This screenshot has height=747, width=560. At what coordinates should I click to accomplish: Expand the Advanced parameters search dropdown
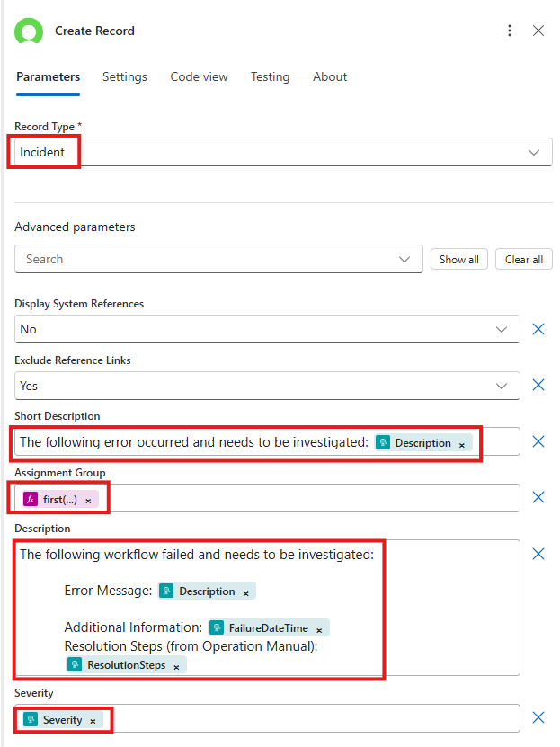404,259
